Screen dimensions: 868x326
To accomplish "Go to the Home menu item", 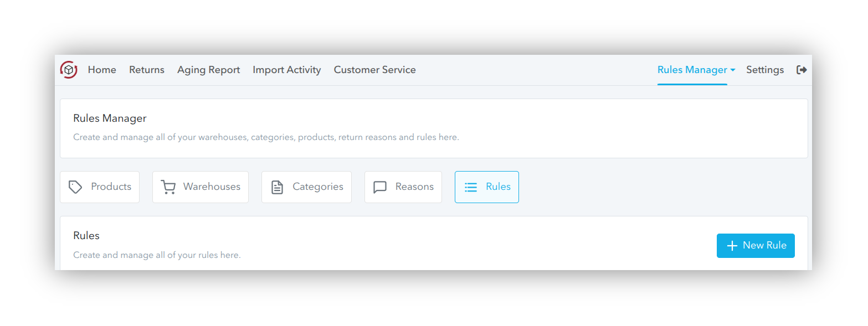I will point(102,70).
